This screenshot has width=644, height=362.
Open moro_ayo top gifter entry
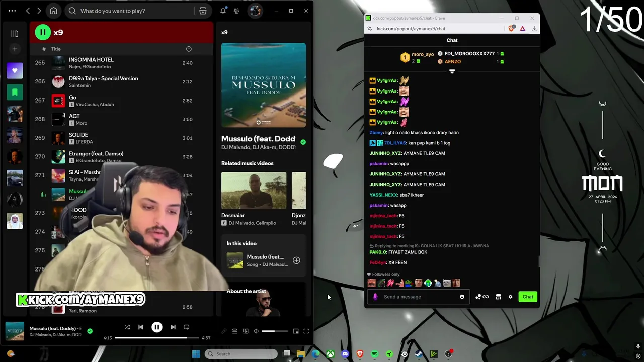point(417,57)
